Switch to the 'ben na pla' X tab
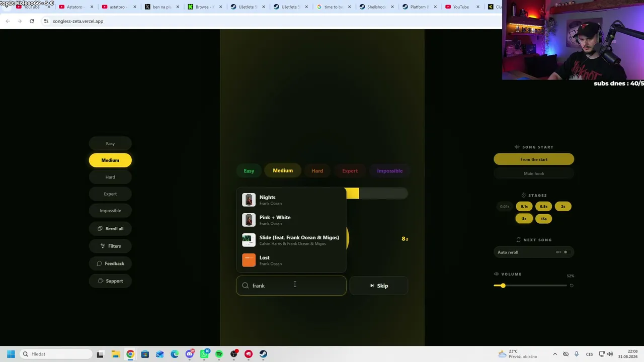Screen dimensions: 644x362 (162, 7)
